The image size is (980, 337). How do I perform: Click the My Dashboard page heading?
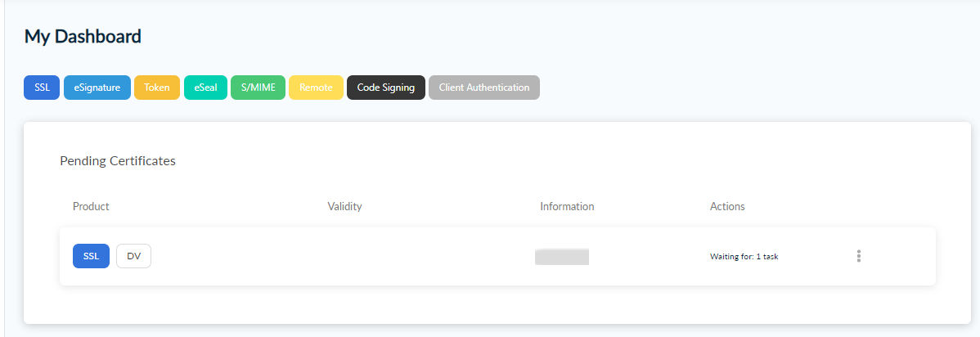coord(83,36)
